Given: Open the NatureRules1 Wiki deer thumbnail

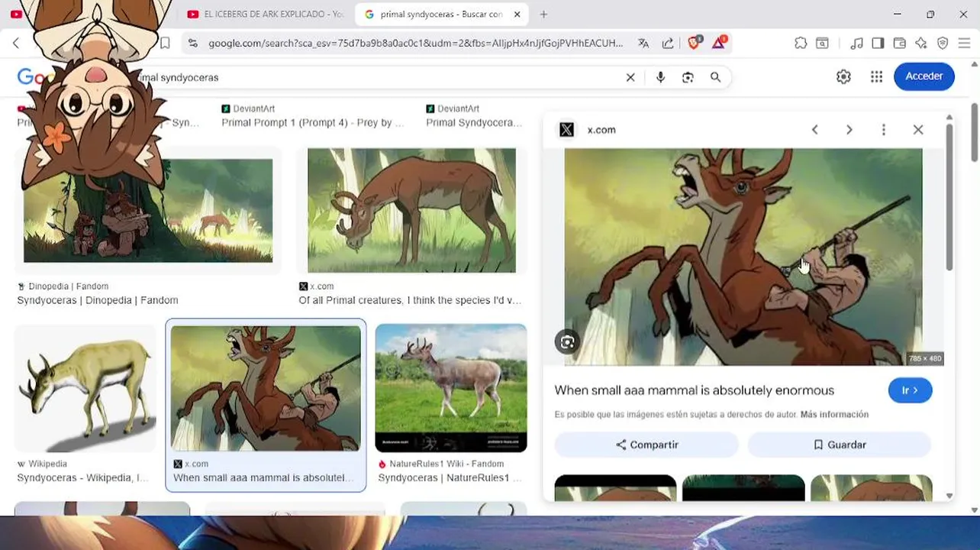Looking at the screenshot, I should click(451, 388).
